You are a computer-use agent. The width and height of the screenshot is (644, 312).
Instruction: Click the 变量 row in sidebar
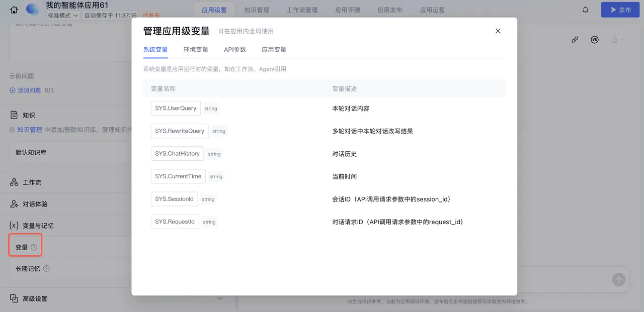[70, 247]
